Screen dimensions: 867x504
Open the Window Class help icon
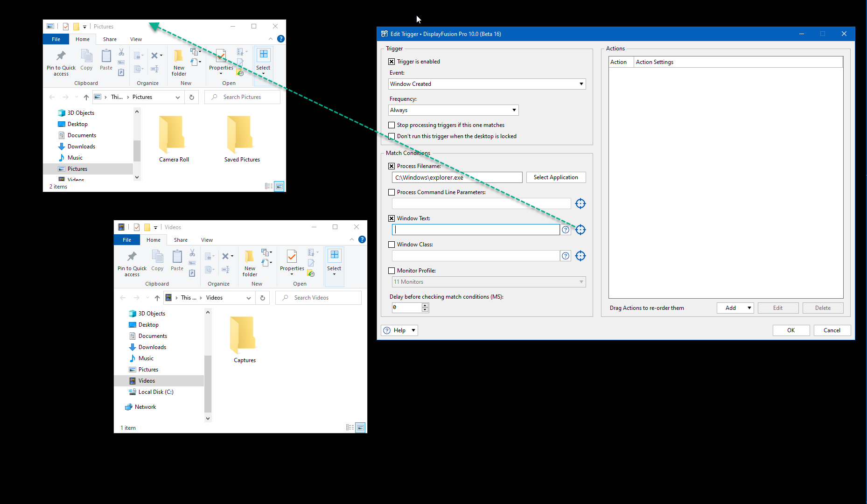566,256
